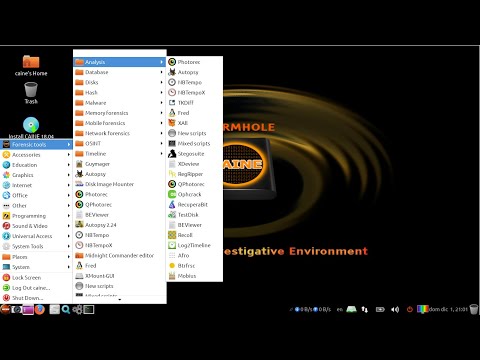Open the Places menu entry

[x=36, y=257]
